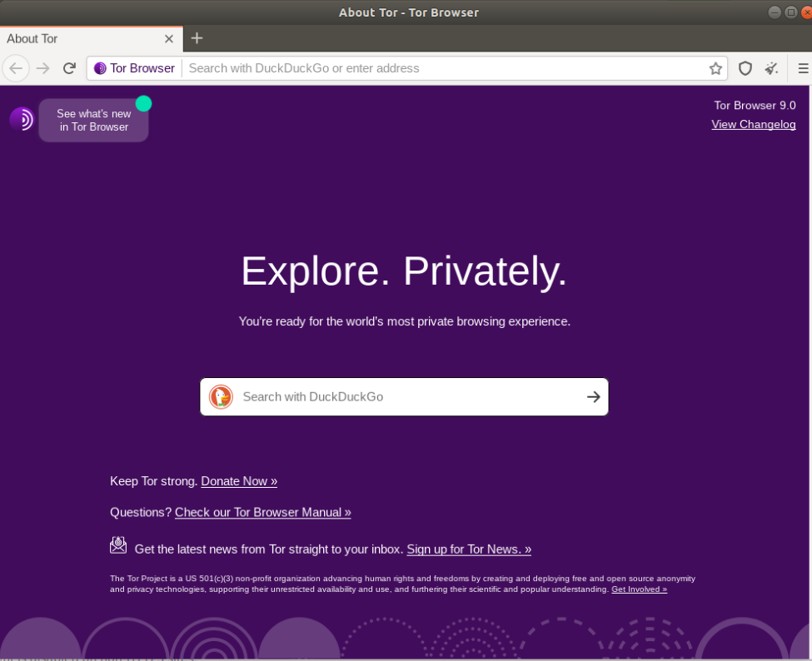Select the About Tor tab
Image resolution: width=812 pixels, height=661 pixels.
click(x=75, y=39)
